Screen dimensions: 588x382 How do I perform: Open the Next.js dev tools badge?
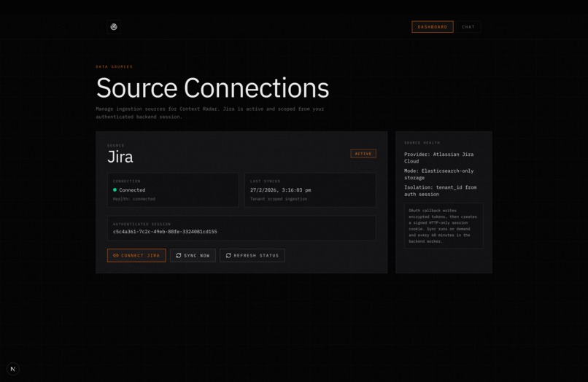click(x=12, y=369)
